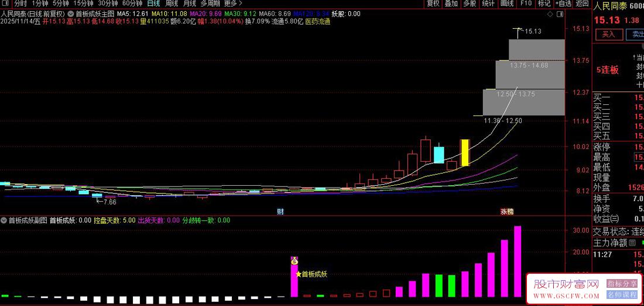
Task: Click the 涨停 row in quote panel
Action: [619, 147]
